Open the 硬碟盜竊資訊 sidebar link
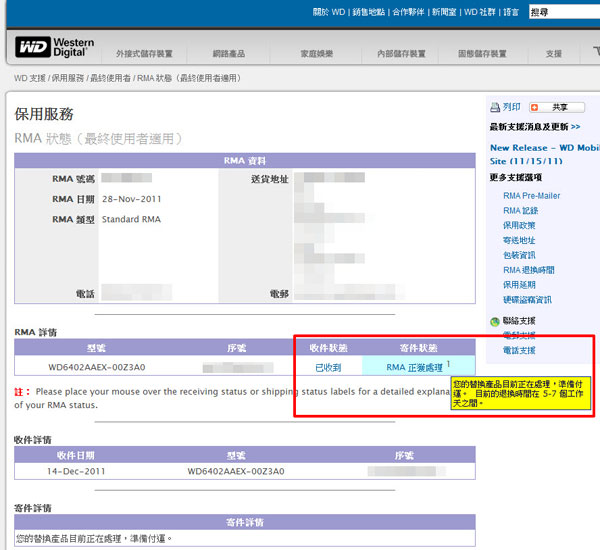Viewport: 600px width, 550px height. point(527,300)
